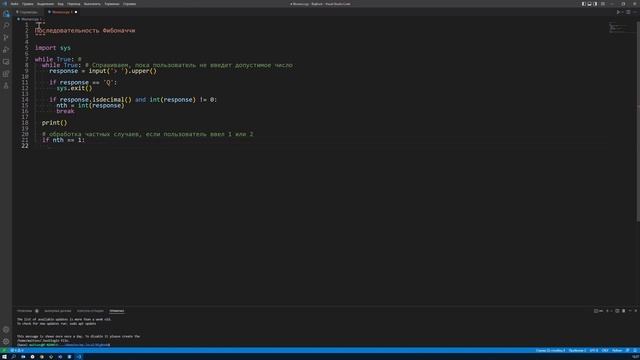The width and height of the screenshot is (640, 360).
Task: Click the 'print()' code line
Action: click(54, 122)
